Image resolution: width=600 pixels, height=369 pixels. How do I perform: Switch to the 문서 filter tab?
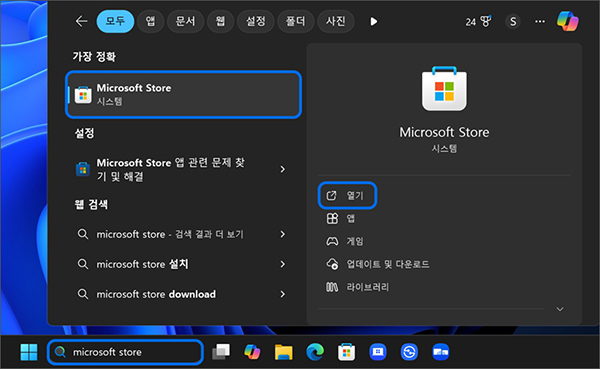point(185,21)
